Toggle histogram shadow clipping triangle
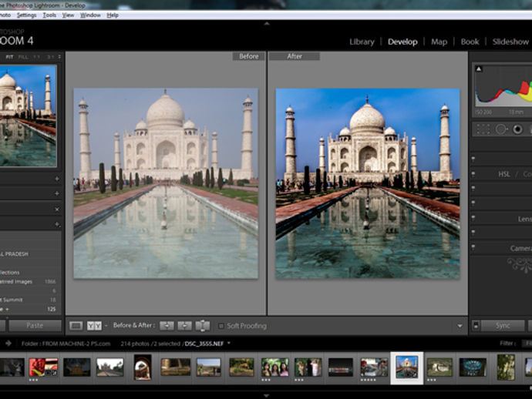This screenshot has height=399, width=532. [479, 69]
